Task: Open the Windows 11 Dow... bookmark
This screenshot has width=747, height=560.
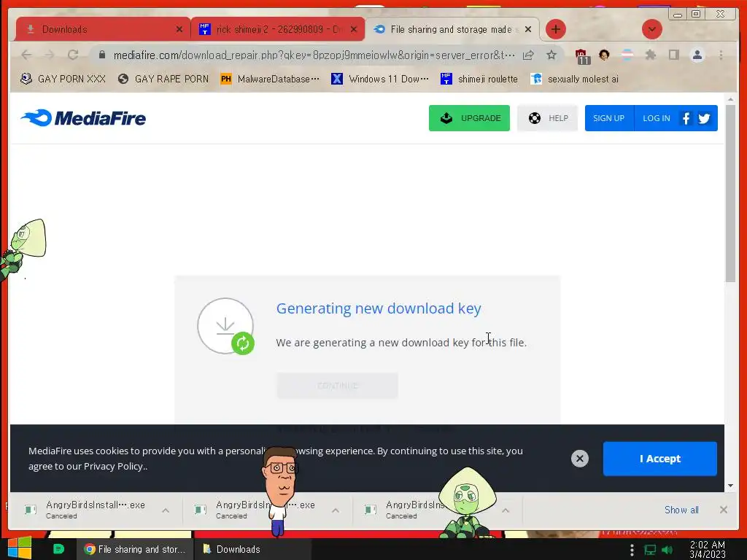Action: click(380, 79)
